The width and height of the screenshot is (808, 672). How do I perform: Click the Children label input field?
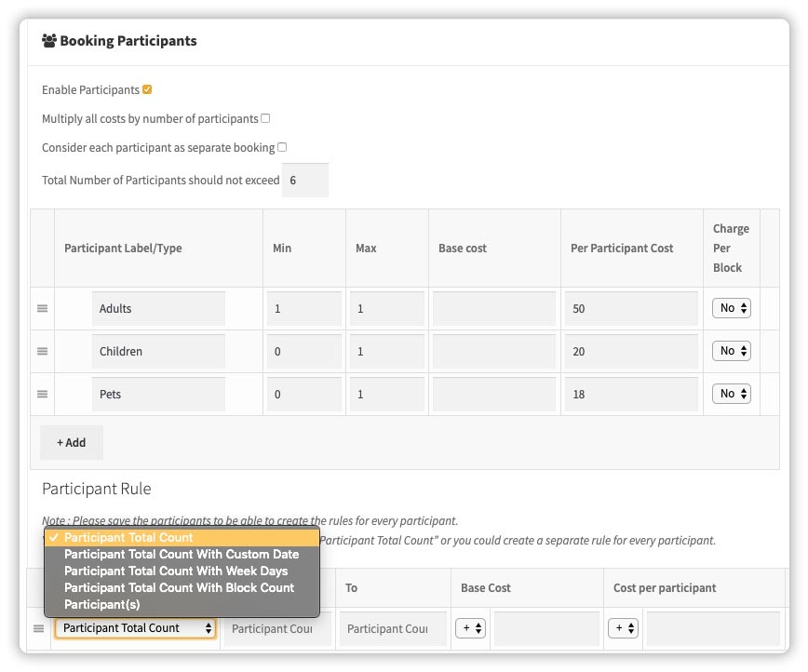pos(158,352)
